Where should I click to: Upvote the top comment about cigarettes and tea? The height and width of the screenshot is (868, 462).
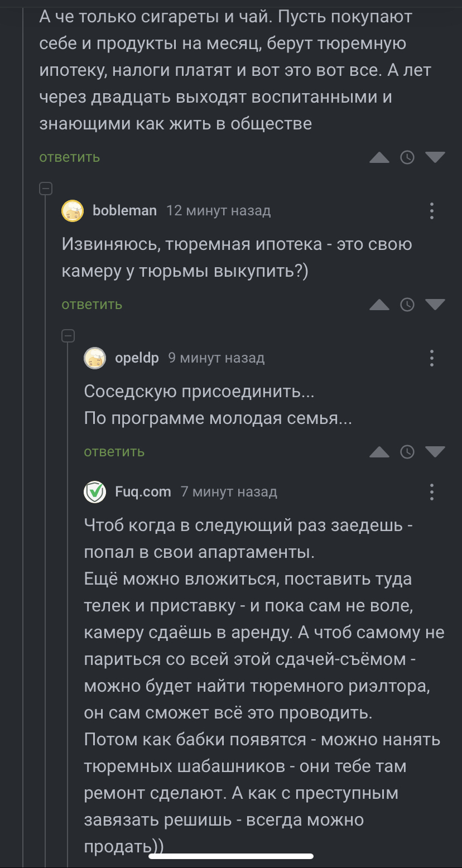pyautogui.click(x=379, y=158)
